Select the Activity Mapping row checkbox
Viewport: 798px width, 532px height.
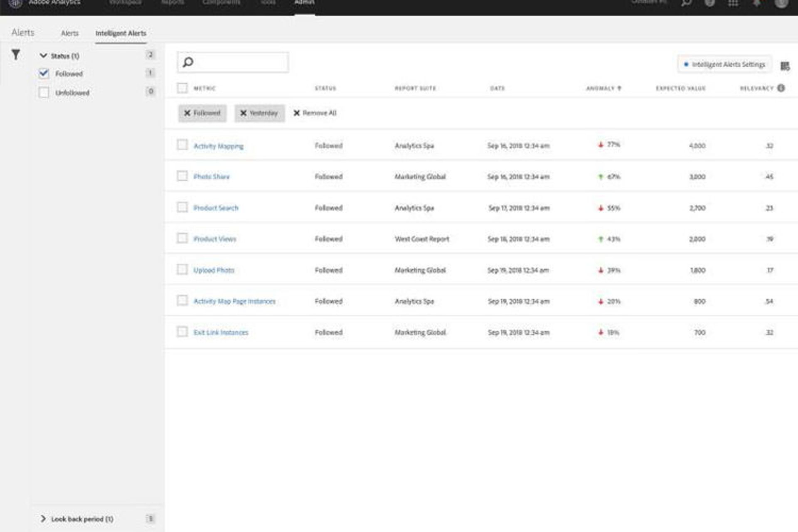[x=182, y=145]
